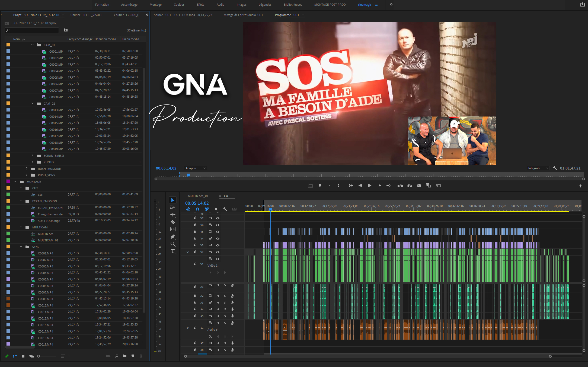Switch to the Couleur workspace

pyautogui.click(x=179, y=5)
